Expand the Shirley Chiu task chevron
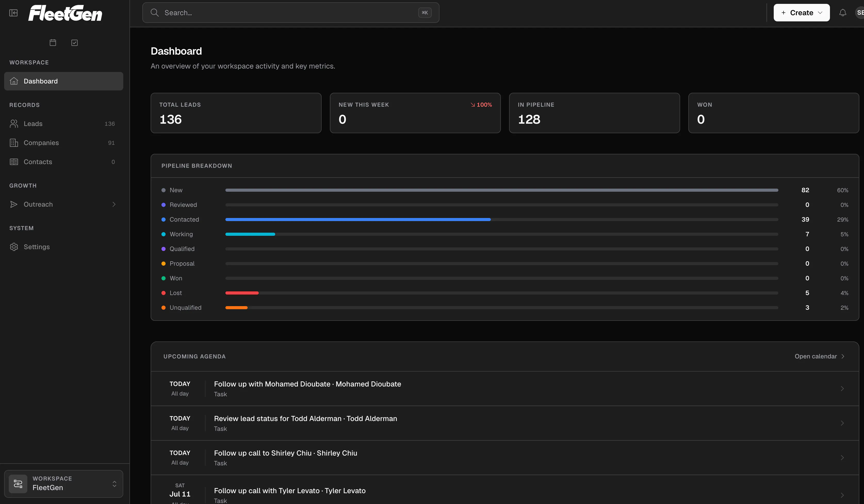This screenshot has height=504, width=864. pos(842,457)
